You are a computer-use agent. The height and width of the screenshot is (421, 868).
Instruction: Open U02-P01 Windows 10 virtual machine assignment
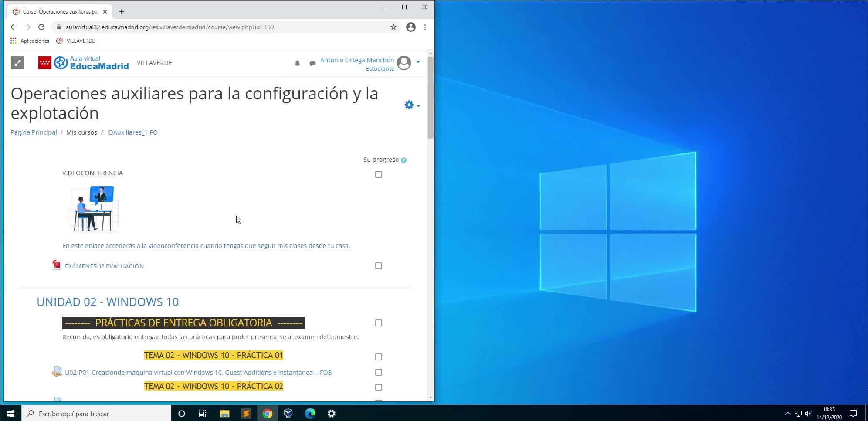pos(198,373)
